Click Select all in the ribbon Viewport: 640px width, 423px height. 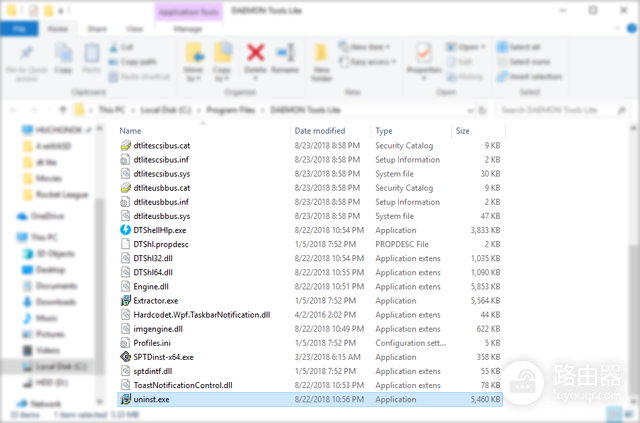pos(519,47)
